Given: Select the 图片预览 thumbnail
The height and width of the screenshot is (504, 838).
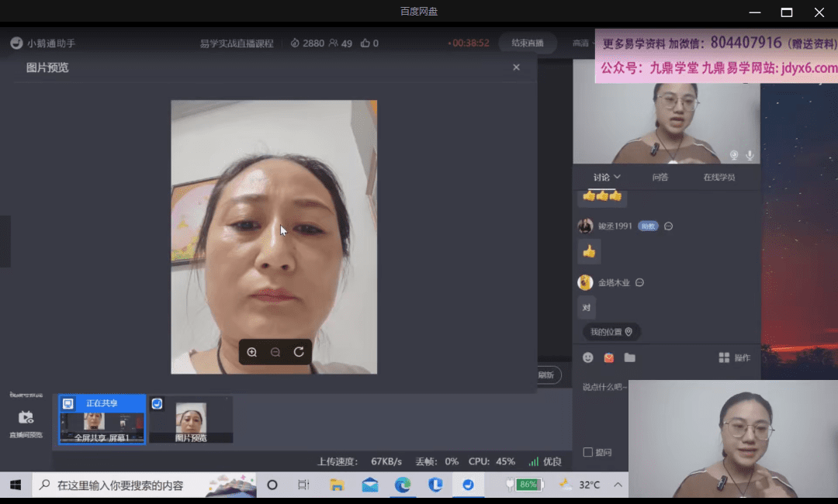Looking at the screenshot, I should pyautogui.click(x=191, y=419).
